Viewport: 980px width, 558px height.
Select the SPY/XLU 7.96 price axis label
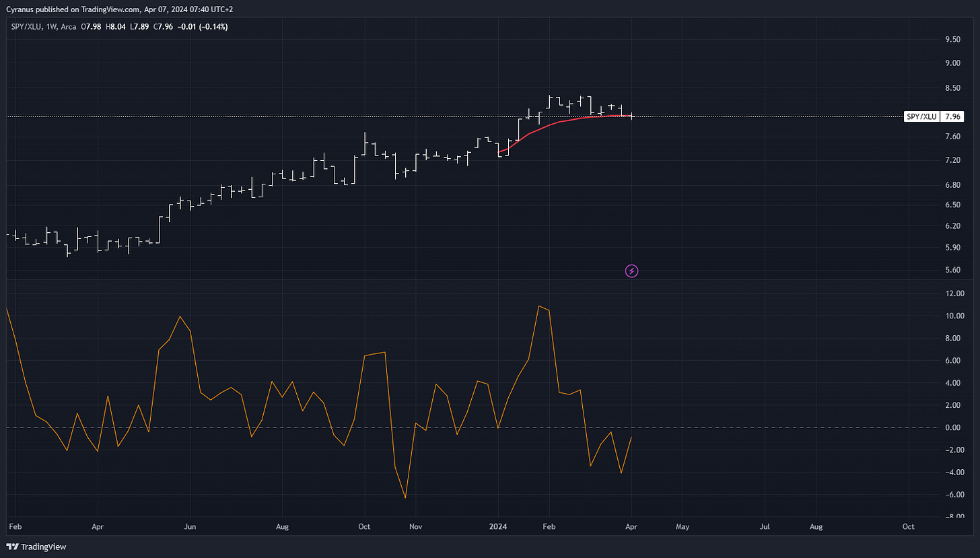(934, 116)
